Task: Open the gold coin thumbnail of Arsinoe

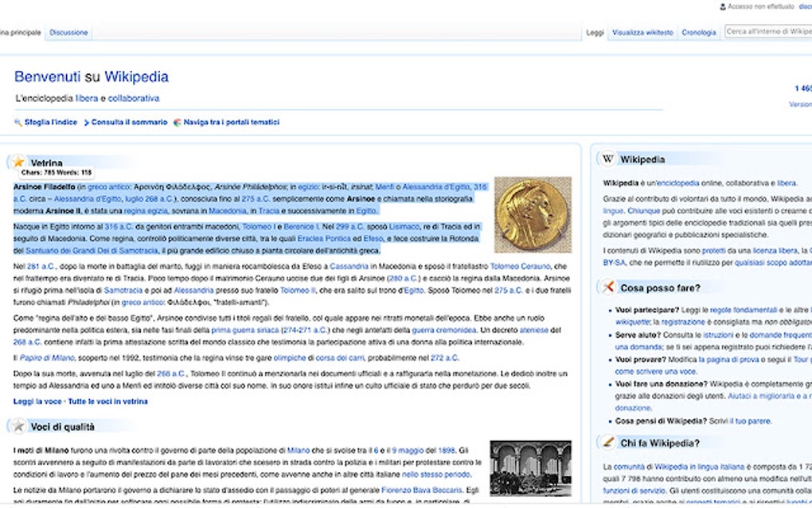Action: [x=533, y=214]
